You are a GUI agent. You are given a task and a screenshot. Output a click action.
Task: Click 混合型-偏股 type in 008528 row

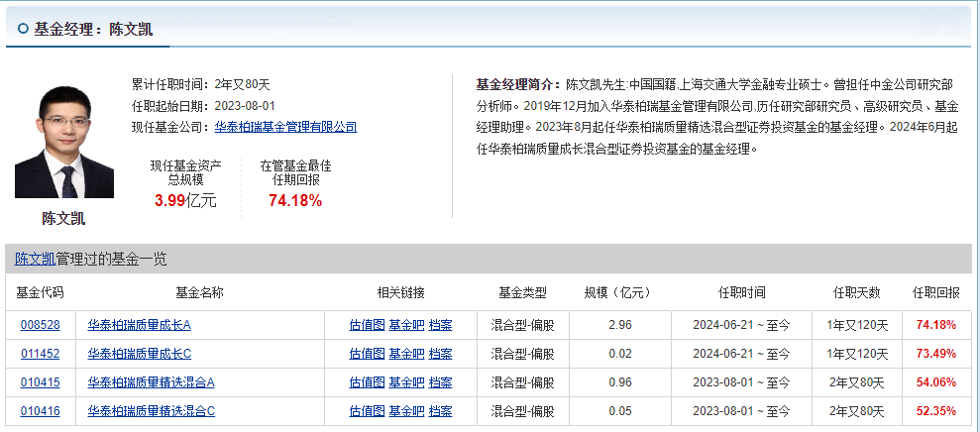click(x=522, y=325)
